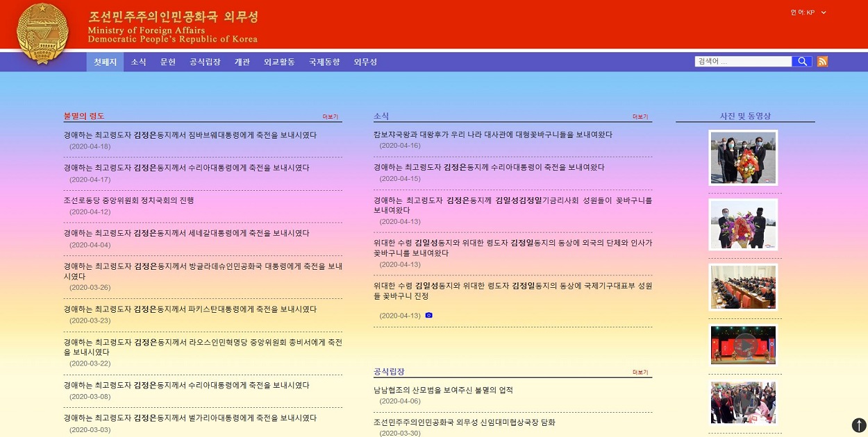Click the 사진 및 동영상 heading

(x=745, y=116)
